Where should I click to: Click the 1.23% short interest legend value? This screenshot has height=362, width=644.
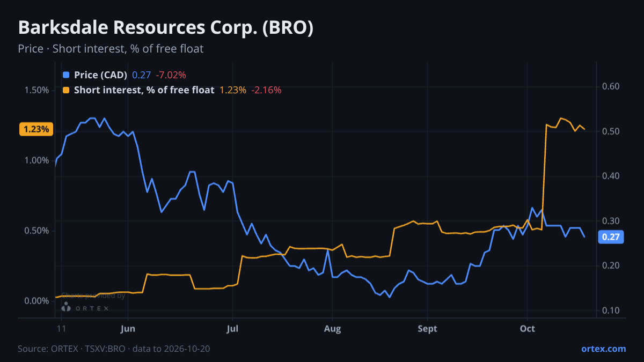click(x=233, y=90)
